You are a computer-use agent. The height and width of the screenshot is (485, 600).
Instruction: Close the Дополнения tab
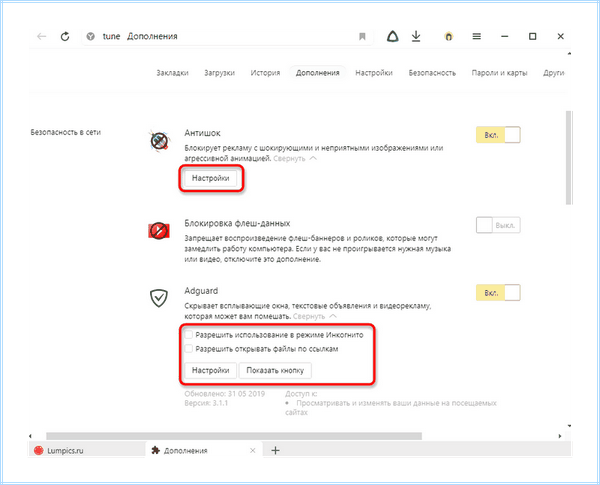click(253, 451)
